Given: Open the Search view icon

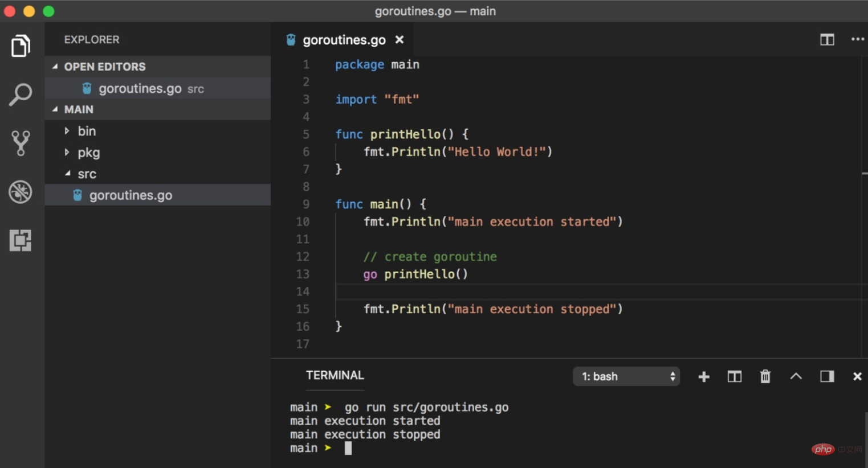Looking at the screenshot, I should pos(21,95).
